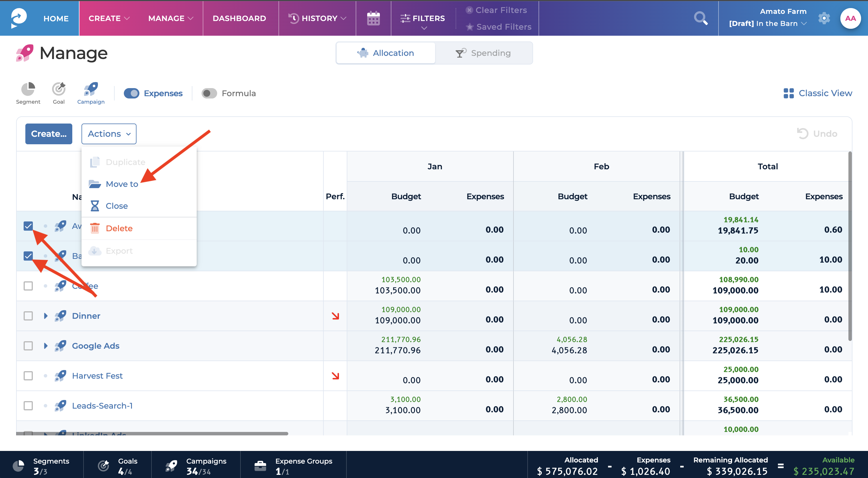
Task: Choose Delete from the Actions menu
Action: (x=139, y=228)
